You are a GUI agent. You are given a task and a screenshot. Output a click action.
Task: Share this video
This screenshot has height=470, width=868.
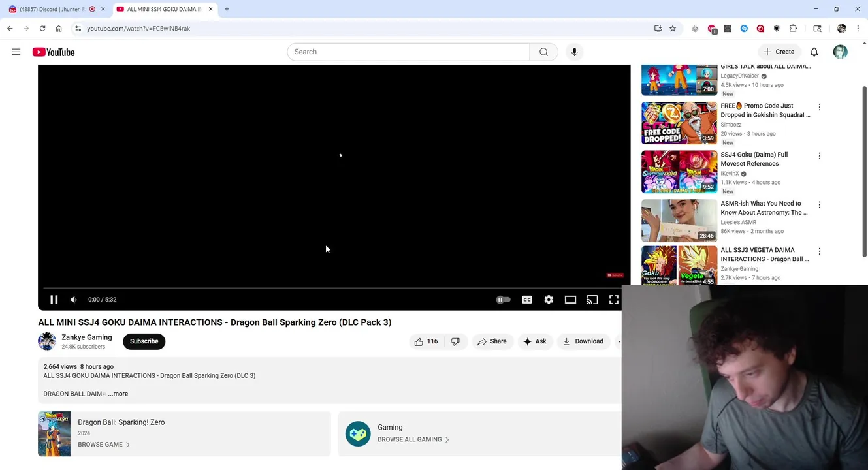click(x=492, y=341)
